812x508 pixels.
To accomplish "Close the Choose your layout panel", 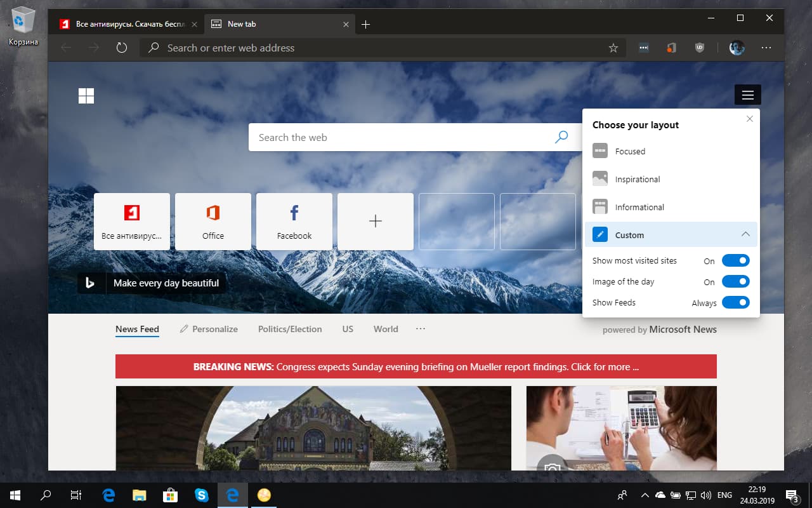I will click(750, 119).
